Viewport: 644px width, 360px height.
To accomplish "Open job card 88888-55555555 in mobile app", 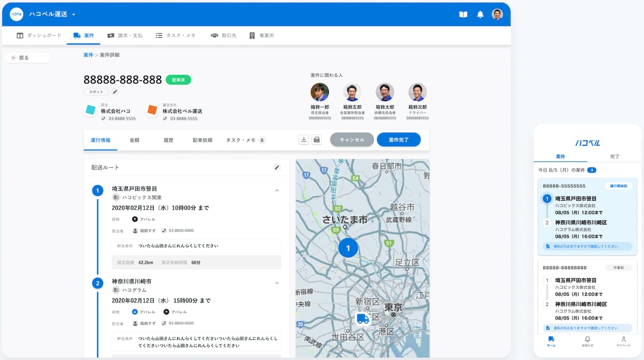I will pyautogui.click(x=587, y=217).
